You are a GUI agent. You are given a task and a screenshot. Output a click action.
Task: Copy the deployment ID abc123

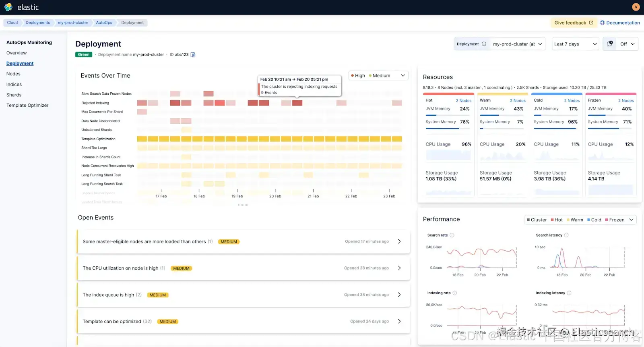(193, 55)
